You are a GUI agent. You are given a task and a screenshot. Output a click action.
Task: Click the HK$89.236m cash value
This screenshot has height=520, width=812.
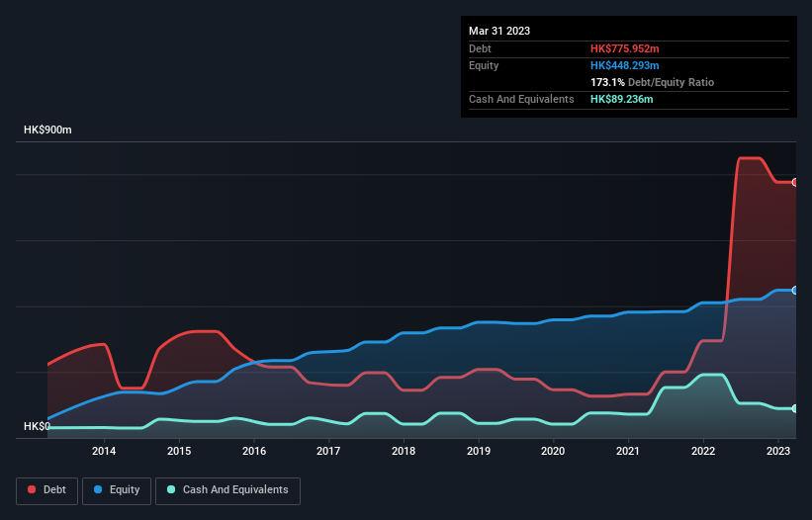pyautogui.click(x=621, y=99)
